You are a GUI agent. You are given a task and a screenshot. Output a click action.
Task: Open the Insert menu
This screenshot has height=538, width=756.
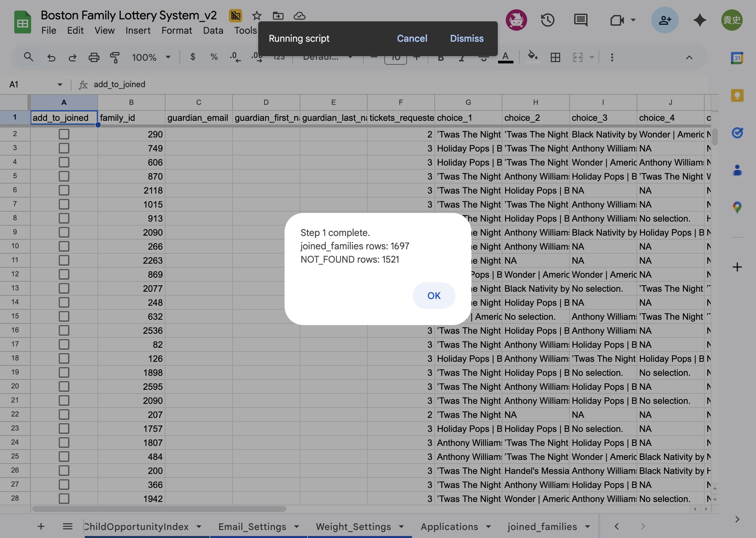[138, 30]
